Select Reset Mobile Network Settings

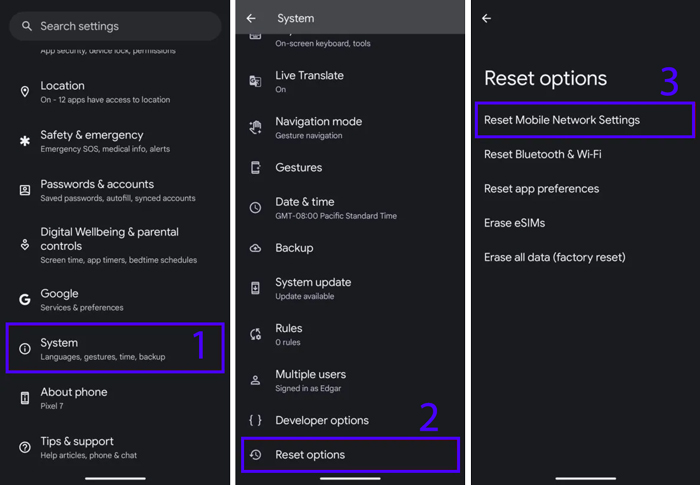click(x=585, y=120)
